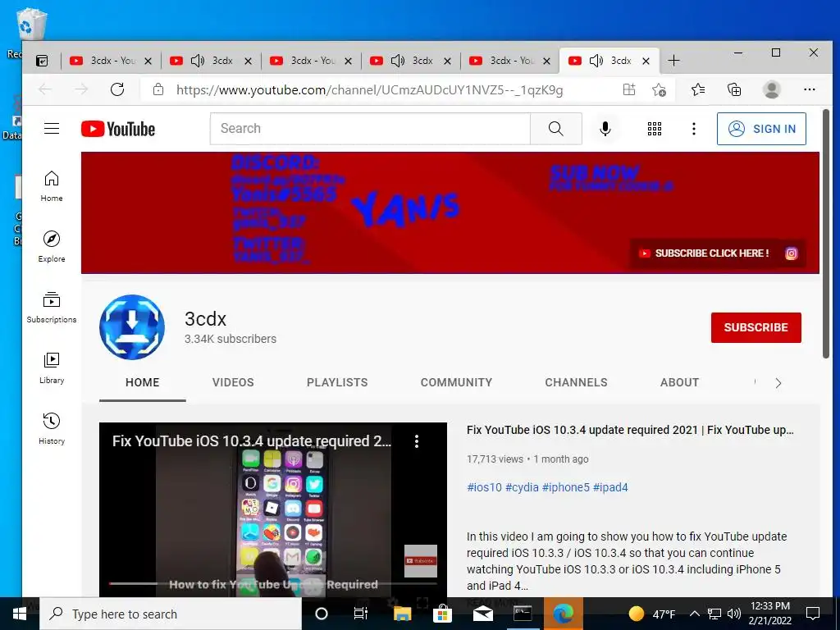Mute the active 3cdx tab speaker
This screenshot has width=840, height=630.
(596, 61)
